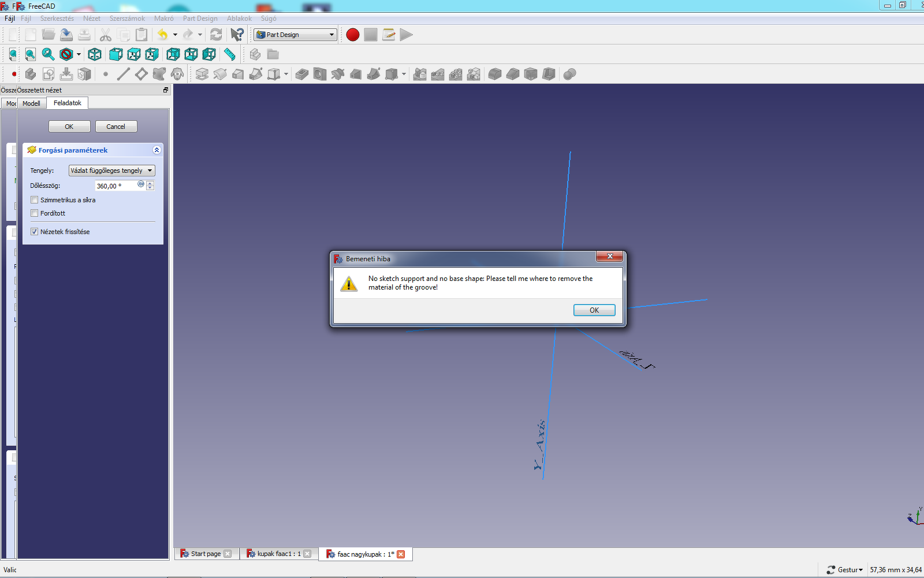Click OK in the Bemeneti hiba dialog
This screenshot has height=578, width=924.
click(594, 310)
